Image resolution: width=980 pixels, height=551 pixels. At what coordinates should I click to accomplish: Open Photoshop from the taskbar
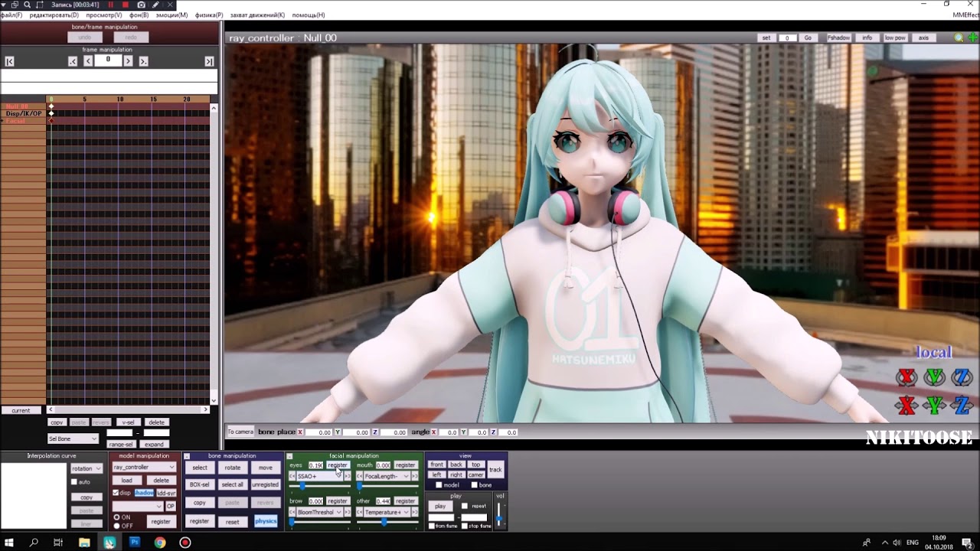click(135, 543)
